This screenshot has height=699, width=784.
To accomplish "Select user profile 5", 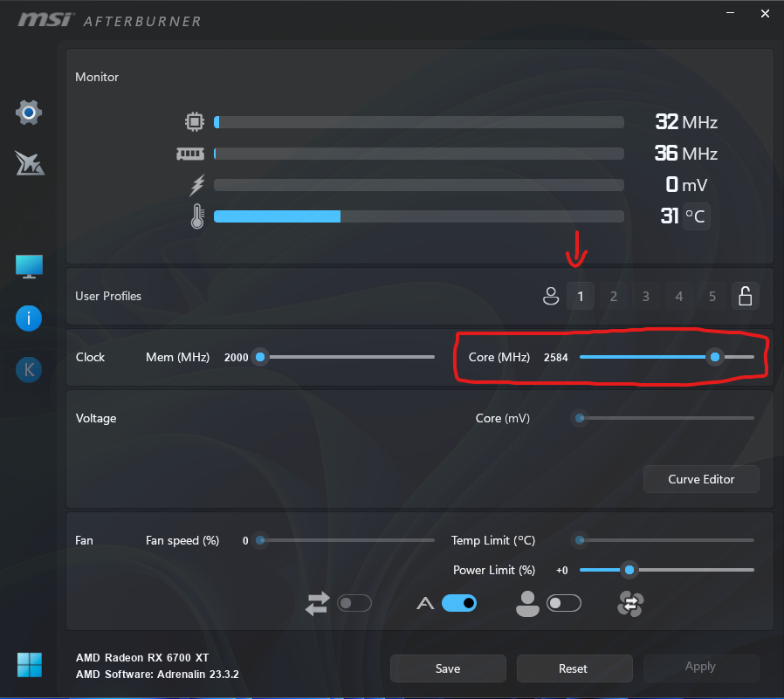I will point(712,297).
